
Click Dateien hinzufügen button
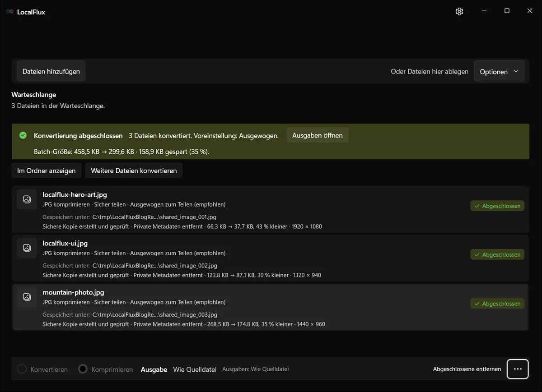(x=51, y=71)
